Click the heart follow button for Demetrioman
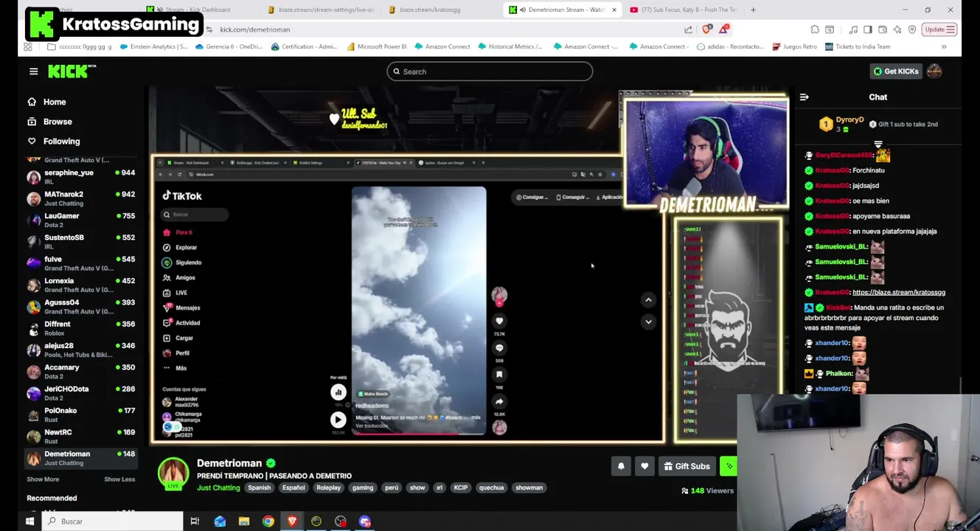The width and height of the screenshot is (980, 531). point(644,466)
